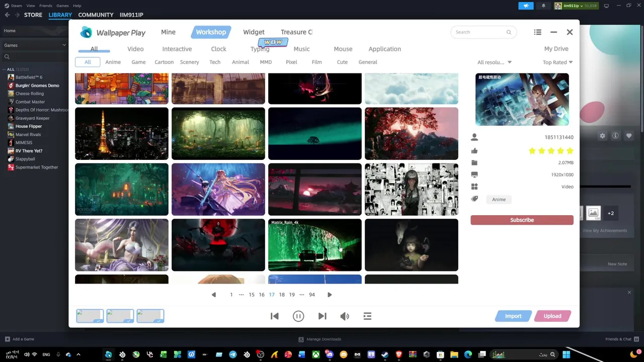Skip to the previous wallpaper
Viewport: 644px width, 362px height.
coord(275,316)
